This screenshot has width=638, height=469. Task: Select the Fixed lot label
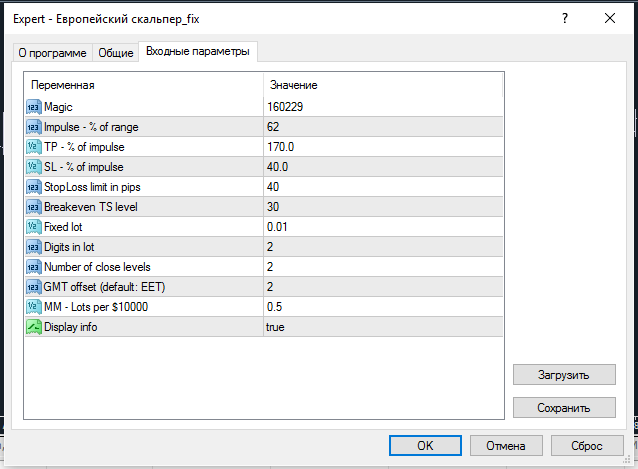63,227
